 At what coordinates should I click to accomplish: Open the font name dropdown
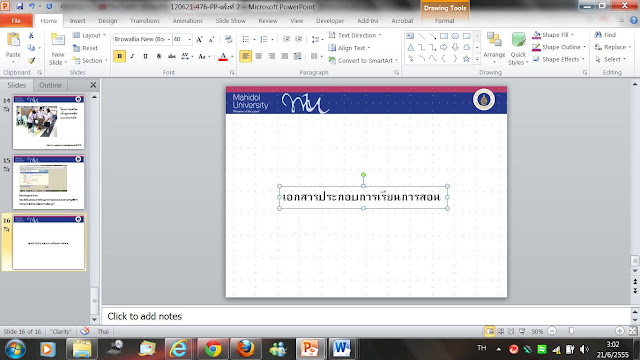coord(169,39)
